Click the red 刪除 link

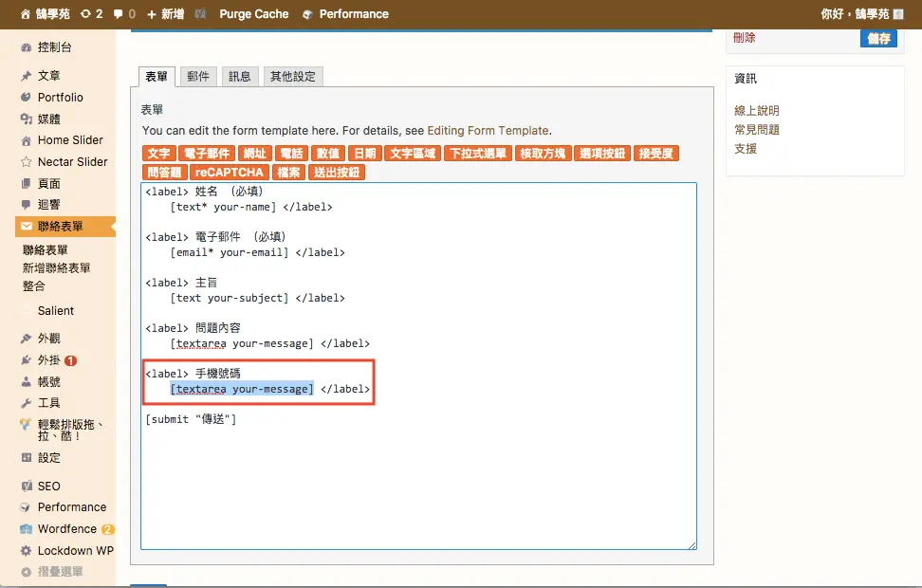(744, 38)
